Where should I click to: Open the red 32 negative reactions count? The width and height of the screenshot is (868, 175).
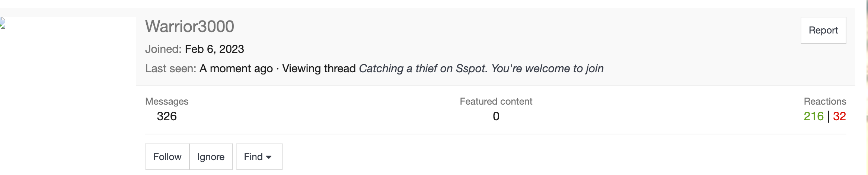[839, 116]
